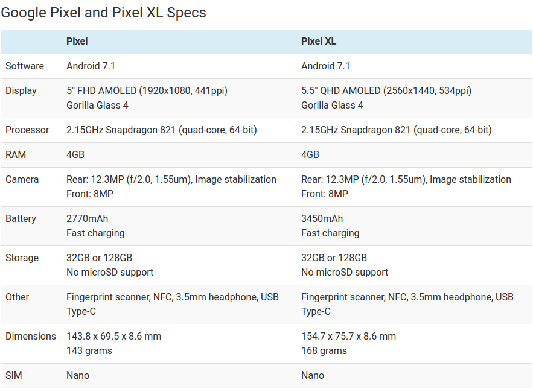Click the "143.8 x 69.5 x 8.6 mm" dimensions
The width and height of the screenshot is (533, 392).
(113, 337)
